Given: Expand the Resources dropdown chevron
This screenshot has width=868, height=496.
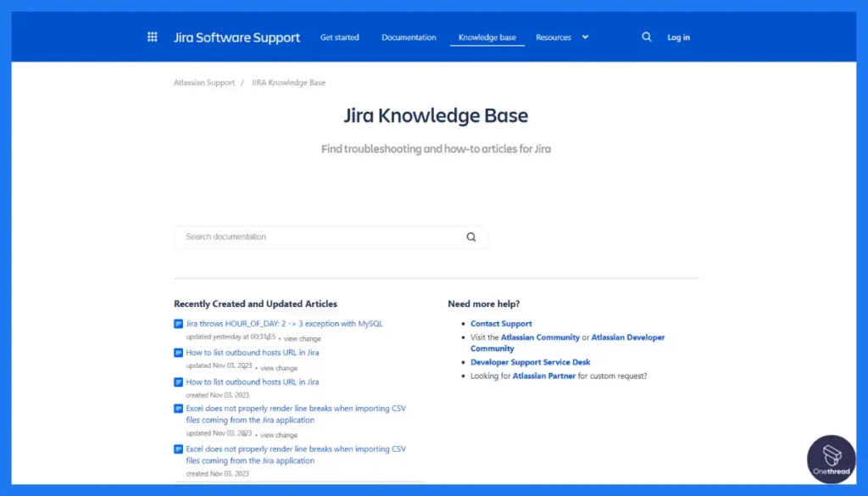Looking at the screenshot, I should (x=585, y=37).
